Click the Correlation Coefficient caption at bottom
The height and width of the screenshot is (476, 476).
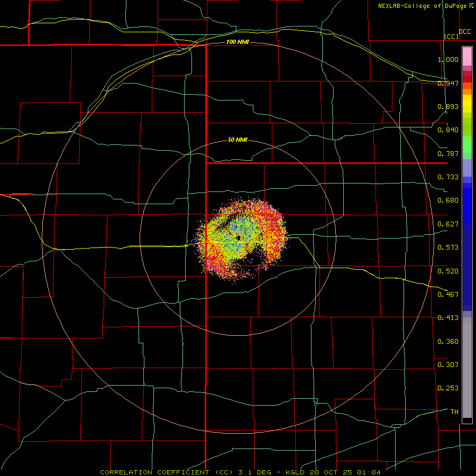[x=240, y=472]
